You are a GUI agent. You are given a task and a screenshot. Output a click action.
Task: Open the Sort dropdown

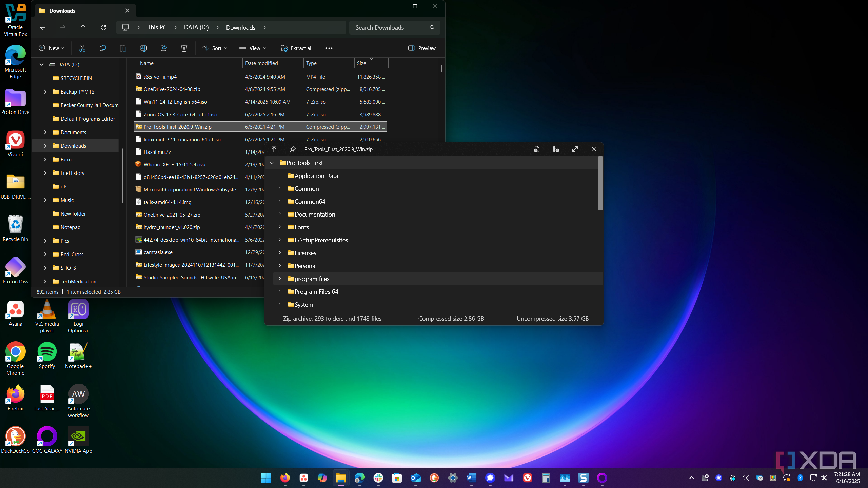(x=214, y=48)
